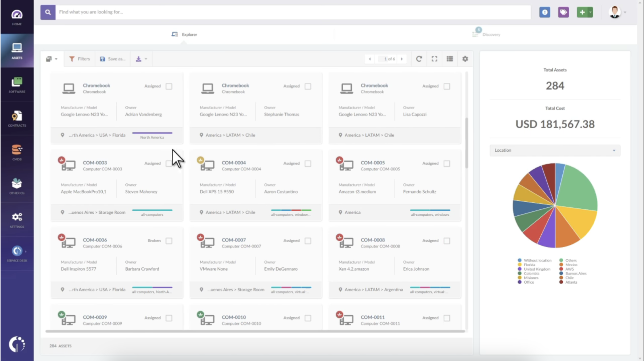This screenshot has height=361, width=644.
Task: Toggle fullscreen view icon
Action: tap(434, 59)
